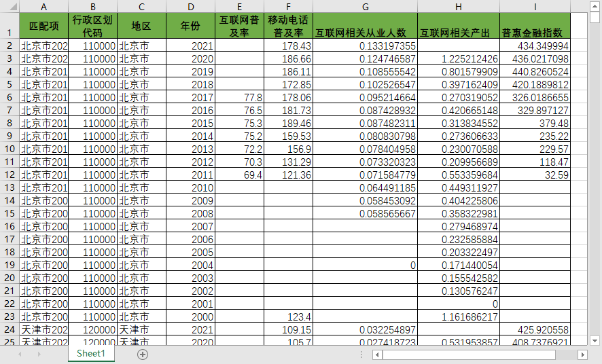
Task: Click cell containing 434.349994
Action: pos(535,45)
